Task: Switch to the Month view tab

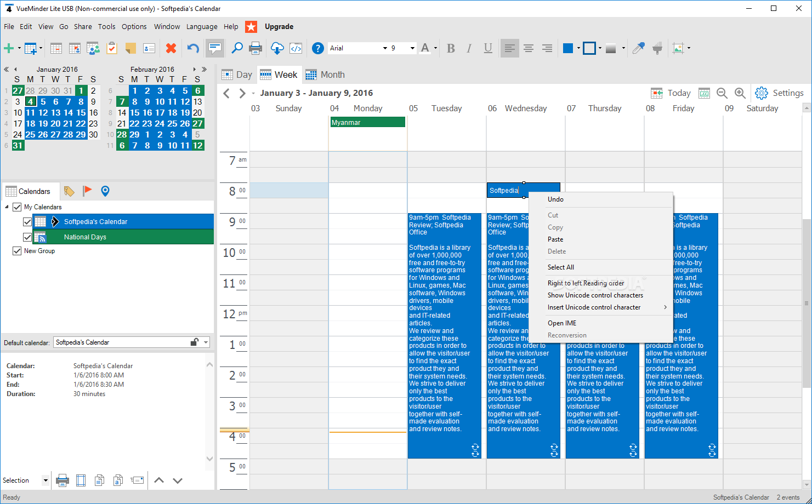Action: 325,75
